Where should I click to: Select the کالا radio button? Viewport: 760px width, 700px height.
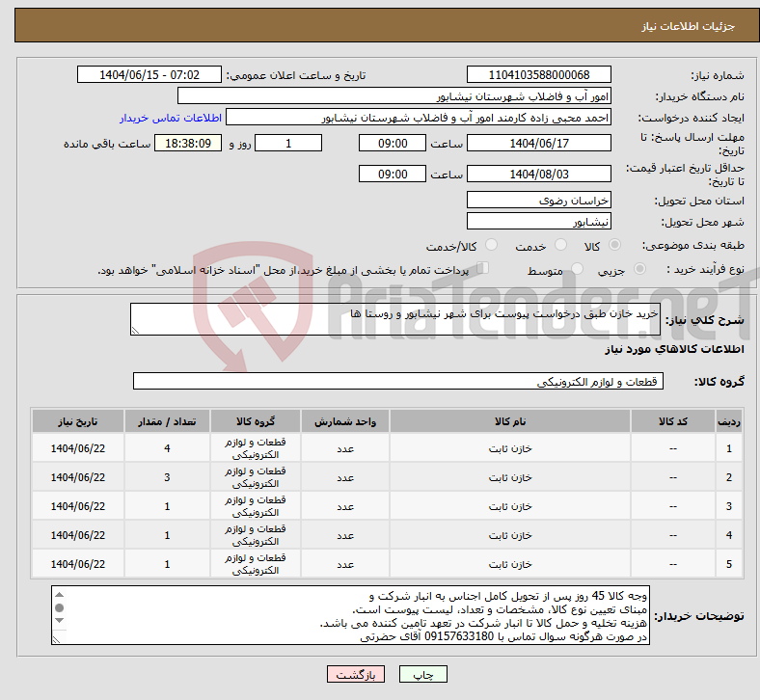614,245
